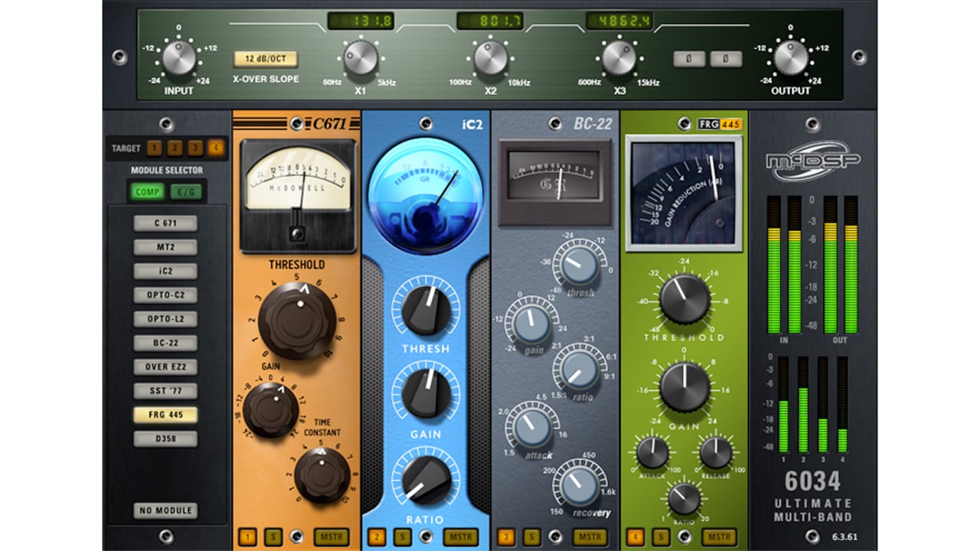Flip the round toggle switch under iC2
Image resolution: width=980 pixels, height=551 pixels.
(x=426, y=536)
